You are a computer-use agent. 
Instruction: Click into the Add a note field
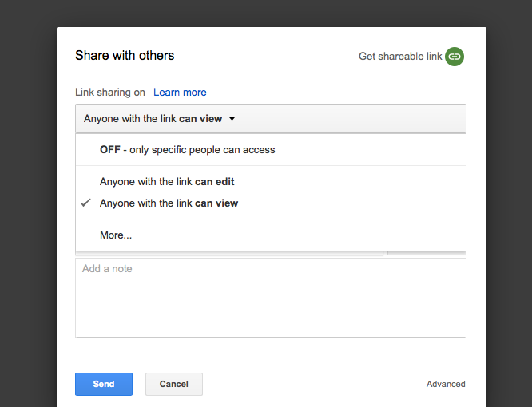tap(271, 298)
